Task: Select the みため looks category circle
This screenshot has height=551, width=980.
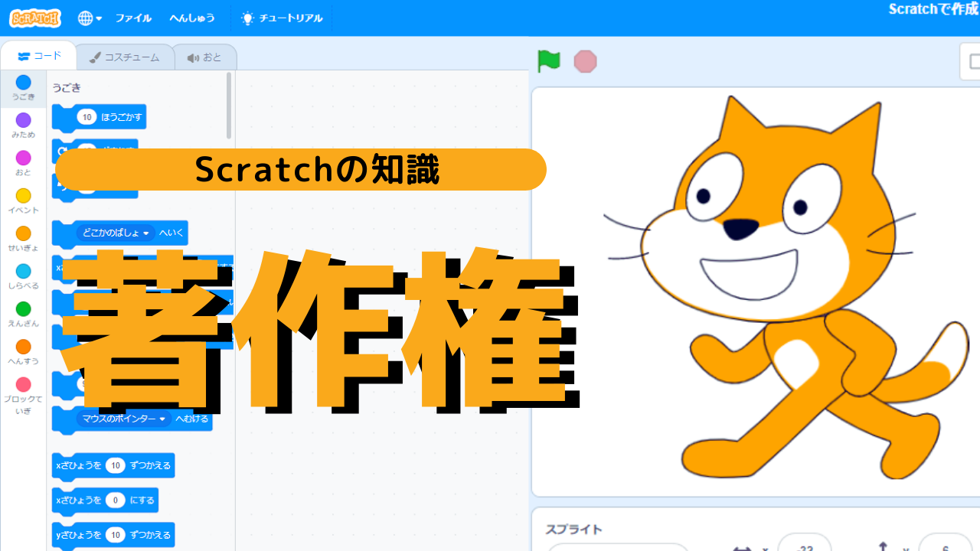Action: [24, 120]
